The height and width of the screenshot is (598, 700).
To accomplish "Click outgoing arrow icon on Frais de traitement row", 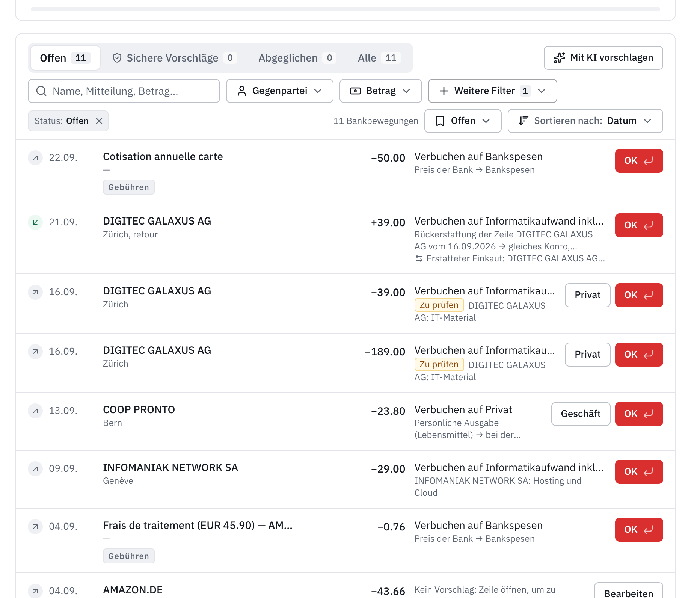I will point(35,527).
